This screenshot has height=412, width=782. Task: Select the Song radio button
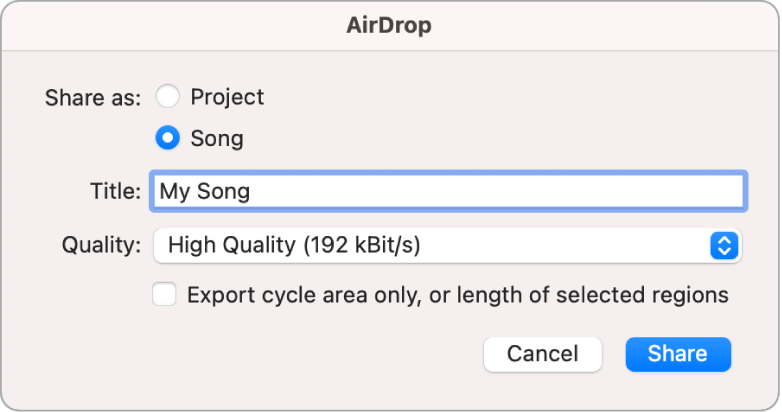click(167, 137)
